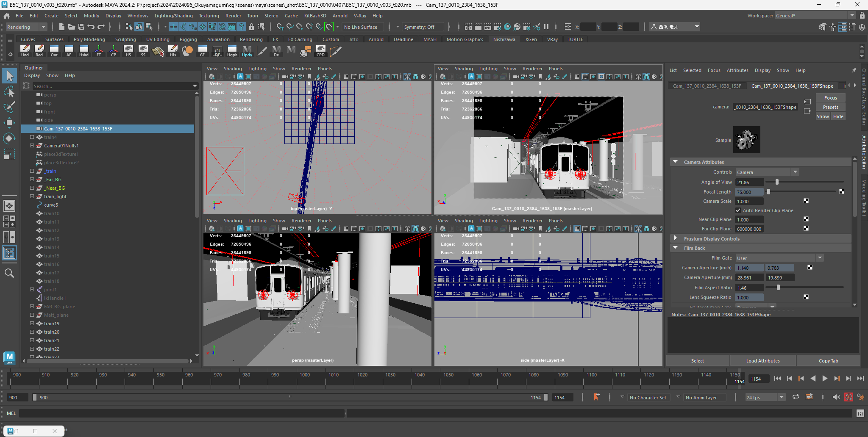Collapse the Camera Attributes section

[676, 162]
